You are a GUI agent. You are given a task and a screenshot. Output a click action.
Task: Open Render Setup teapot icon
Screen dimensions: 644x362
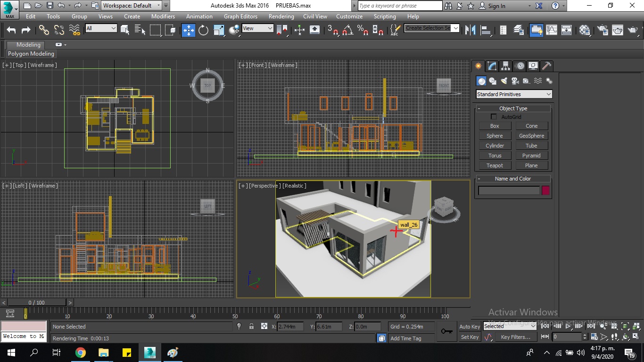coord(603,30)
